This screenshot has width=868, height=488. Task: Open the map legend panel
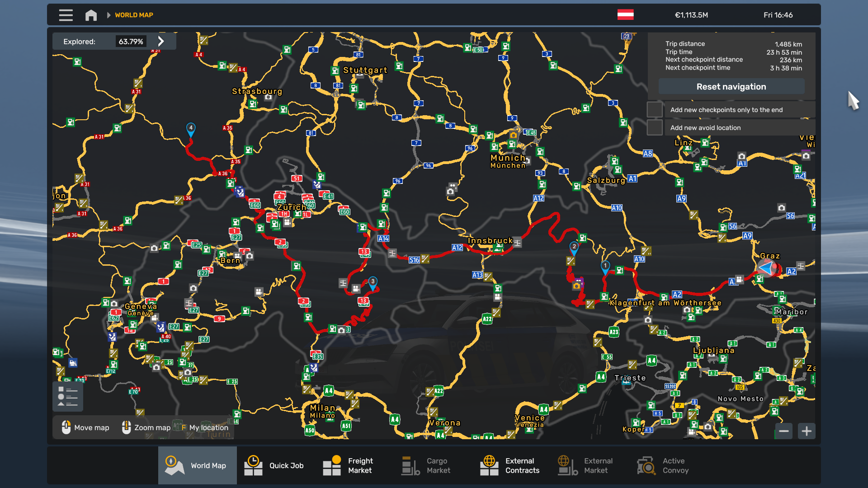tap(67, 396)
